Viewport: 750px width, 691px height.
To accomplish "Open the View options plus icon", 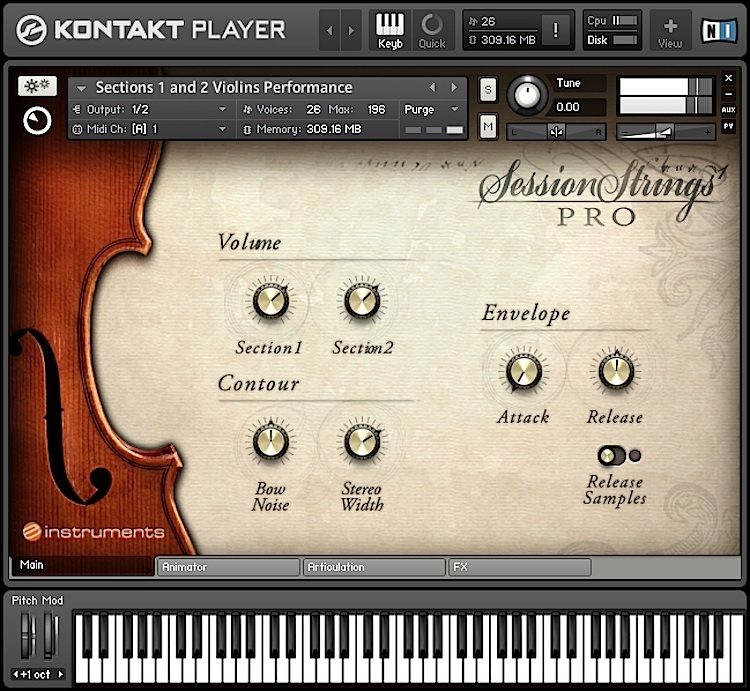I will (x=670, y=30).
